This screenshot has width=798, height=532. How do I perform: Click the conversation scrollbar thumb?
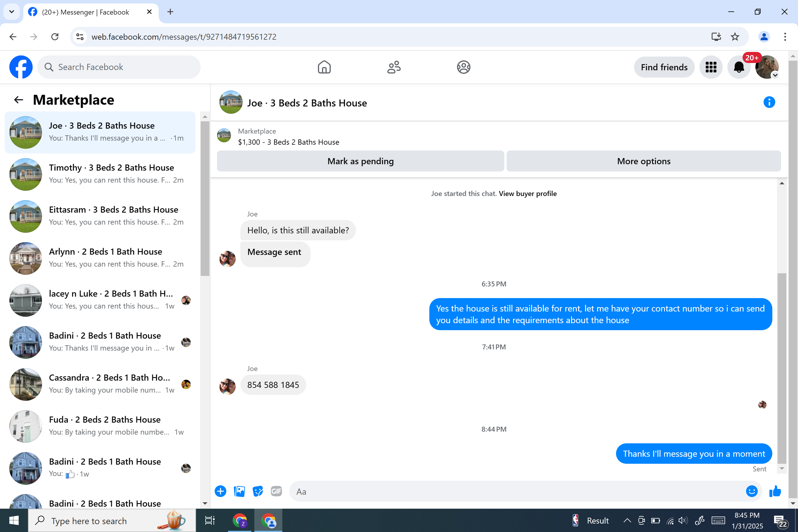782,368
